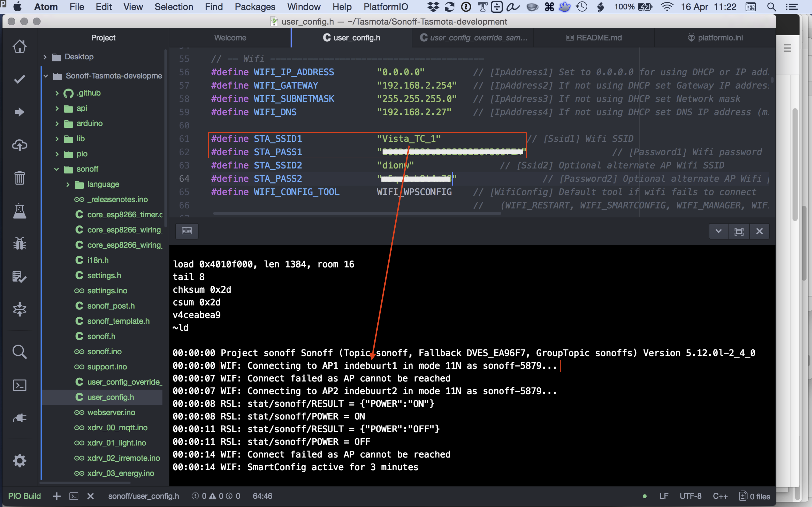812x507 pixels.
Task: Switch to the platformio.ini tab
Action: click(x=715, y=37)
